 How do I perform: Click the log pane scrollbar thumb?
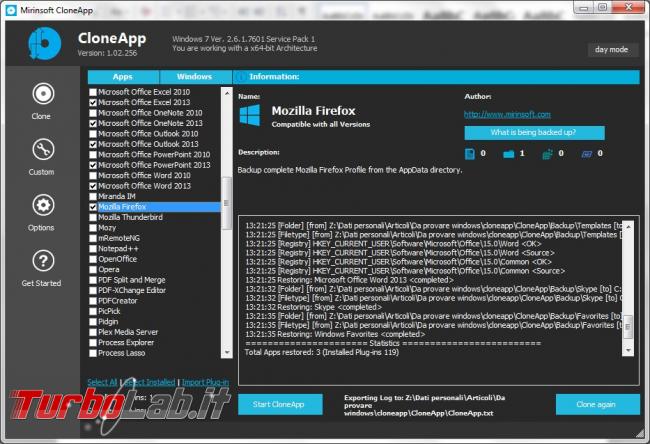click(628, 327)
